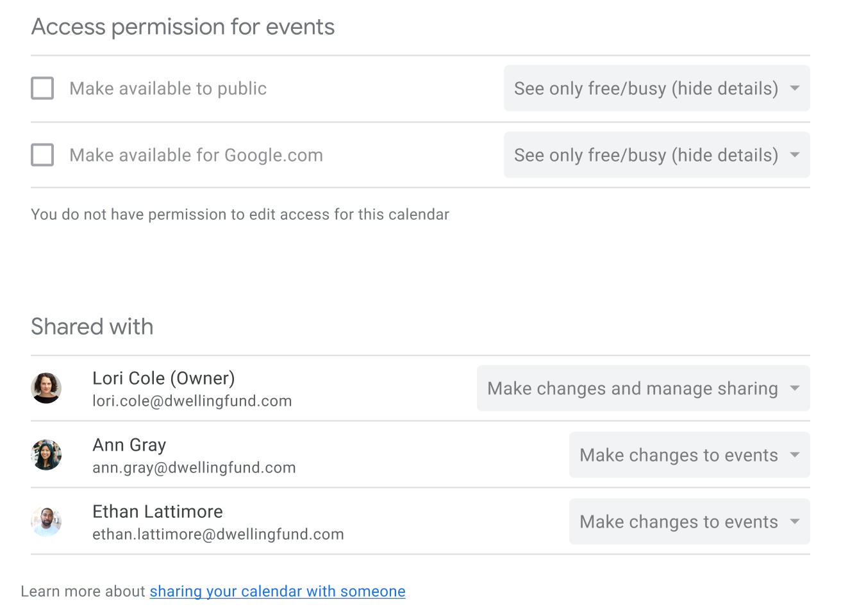This screenshot has width=841, height=616.
Task: Open 'sharing your calendar with someone' link
Action: click(x=278, y=591)
